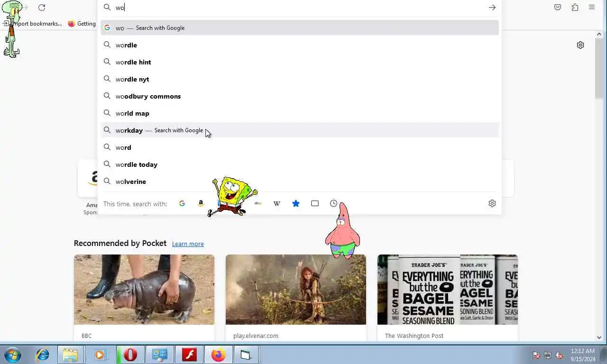
Task: Open Windows Explorer from taskbar
Action: [x=70, y=355]
